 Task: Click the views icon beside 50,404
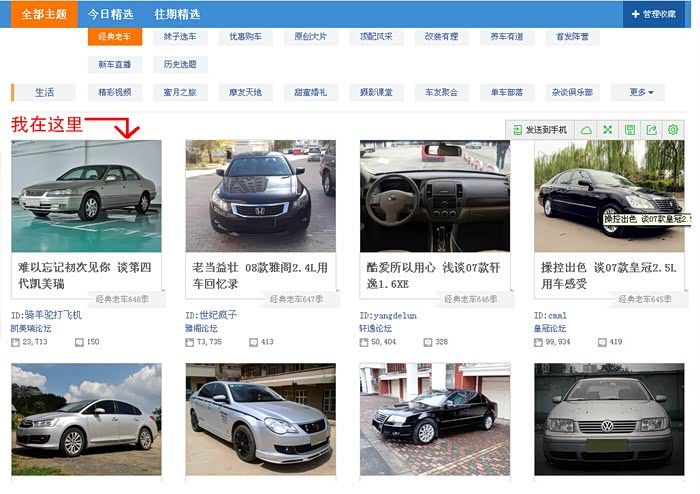click(x=364, y=342)
